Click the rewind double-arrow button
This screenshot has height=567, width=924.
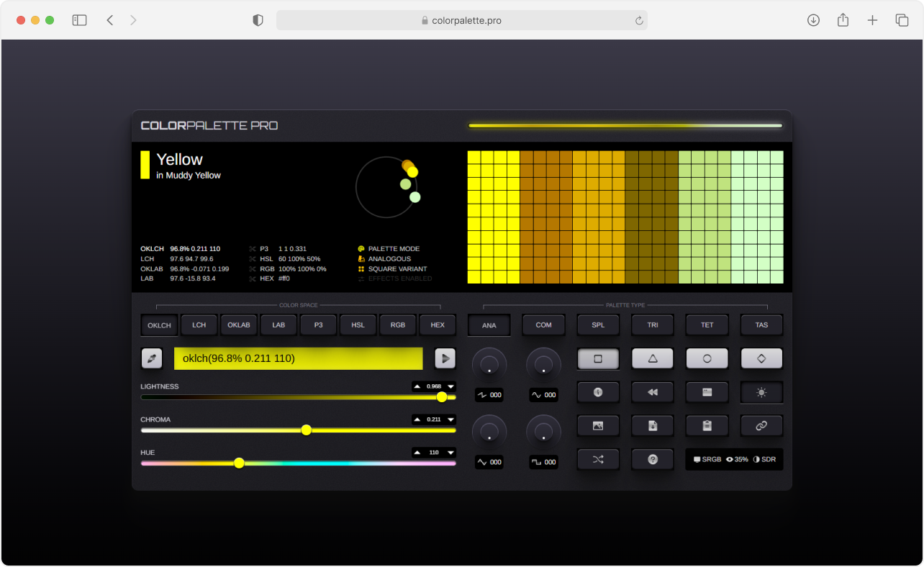653,392
